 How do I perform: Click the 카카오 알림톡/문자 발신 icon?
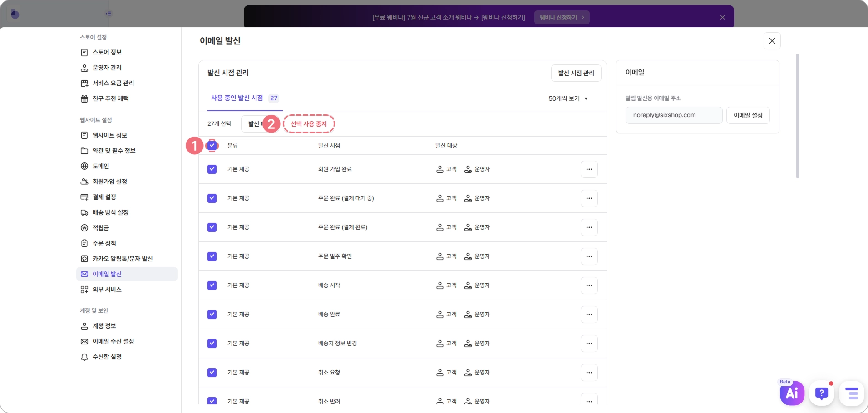84,259
